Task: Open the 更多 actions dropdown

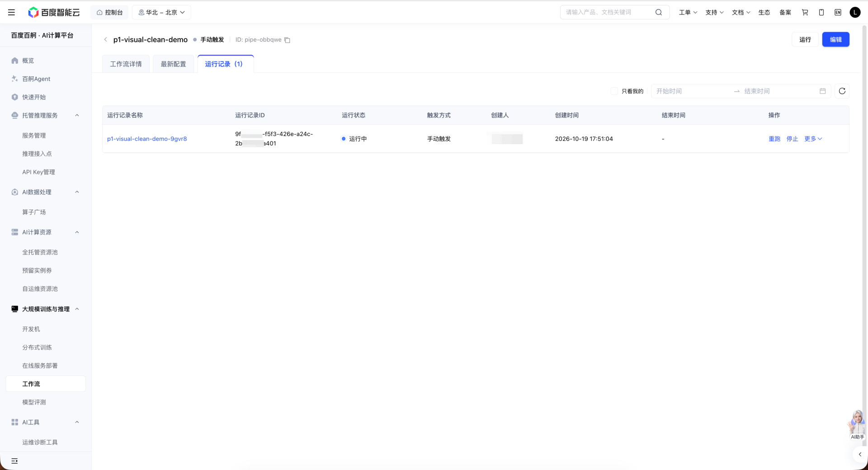Action: point(813,139)
